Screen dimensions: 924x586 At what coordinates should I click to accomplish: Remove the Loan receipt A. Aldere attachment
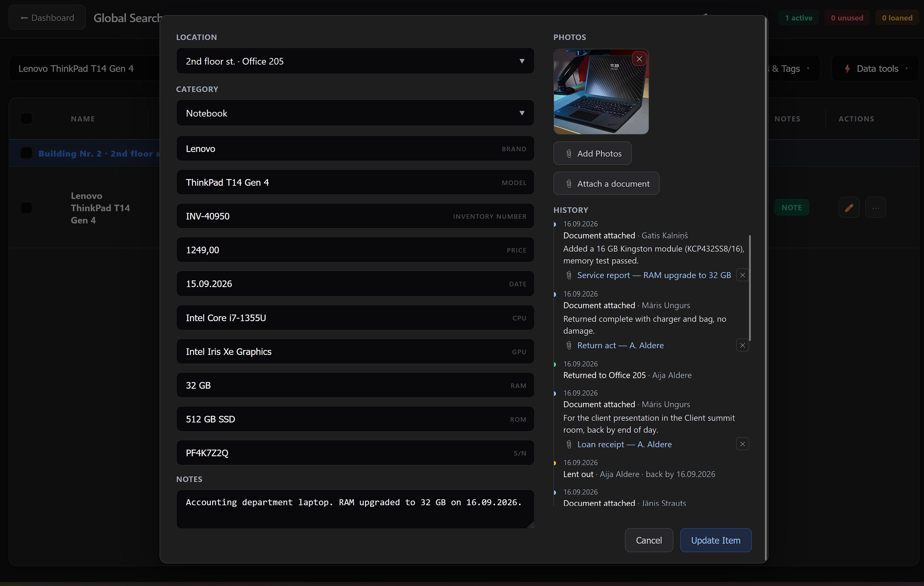point(742,444)
